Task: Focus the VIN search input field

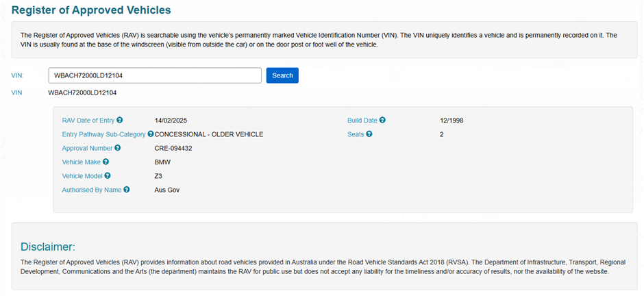Action: pyautogui.click(x=155, y=75)
